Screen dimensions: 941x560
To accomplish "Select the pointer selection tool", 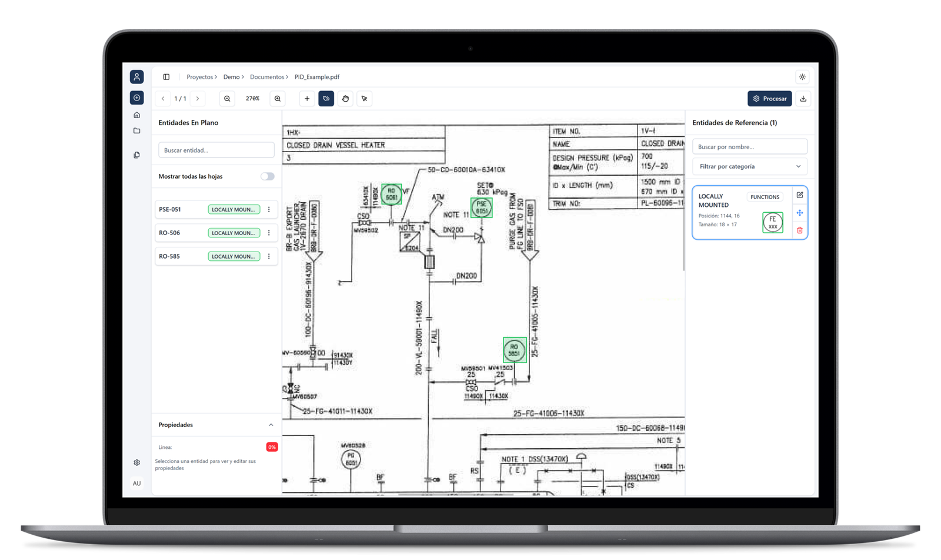I will click(x=365, y=99).
